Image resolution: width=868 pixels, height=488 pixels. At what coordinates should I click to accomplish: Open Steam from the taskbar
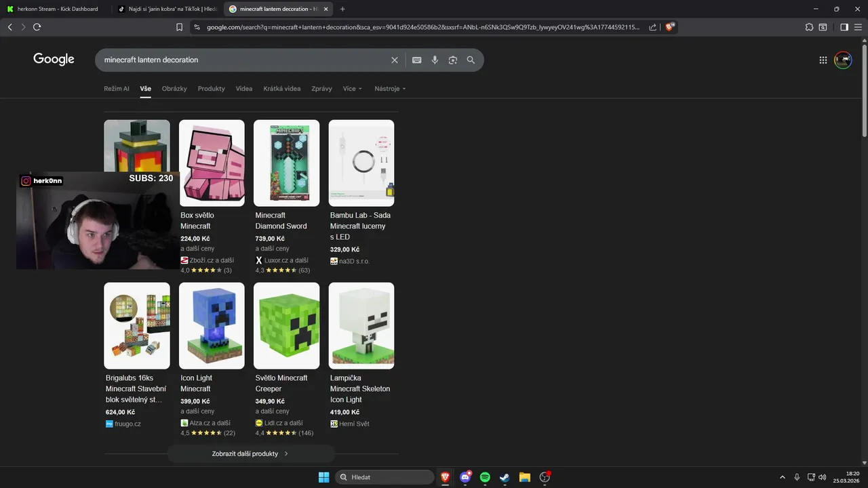coord(505,477)
